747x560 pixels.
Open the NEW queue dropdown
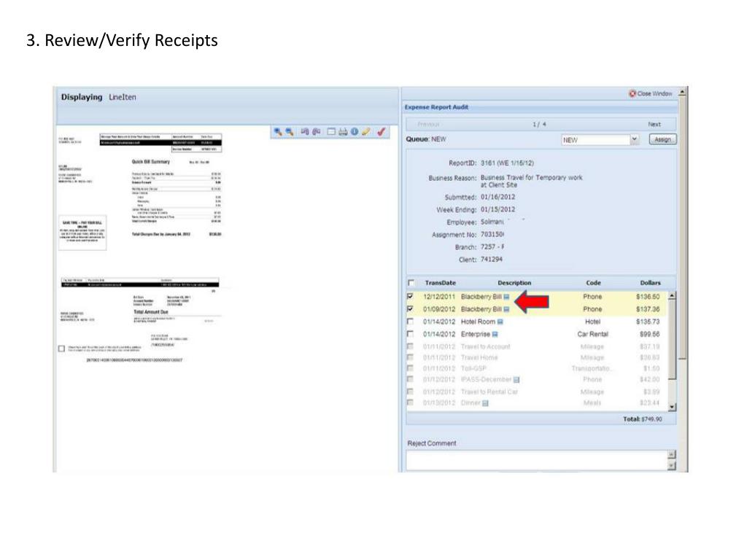pyautogui.click(x=635, y=139)
